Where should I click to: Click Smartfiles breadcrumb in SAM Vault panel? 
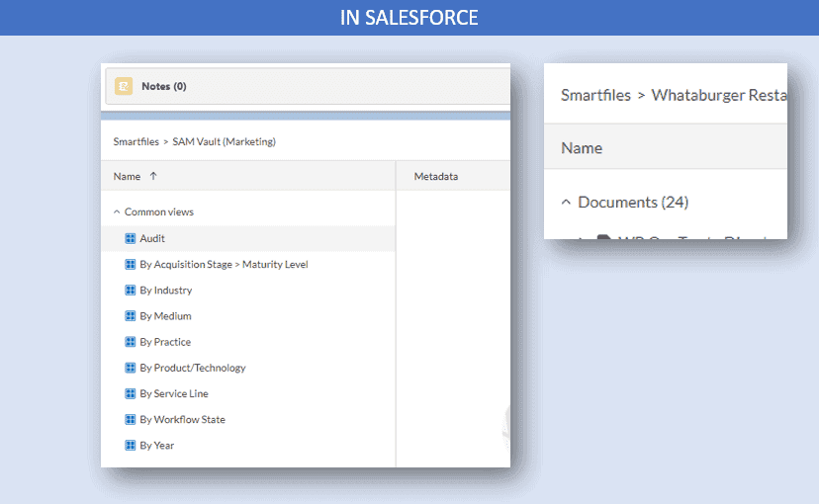tap(136, 141)
